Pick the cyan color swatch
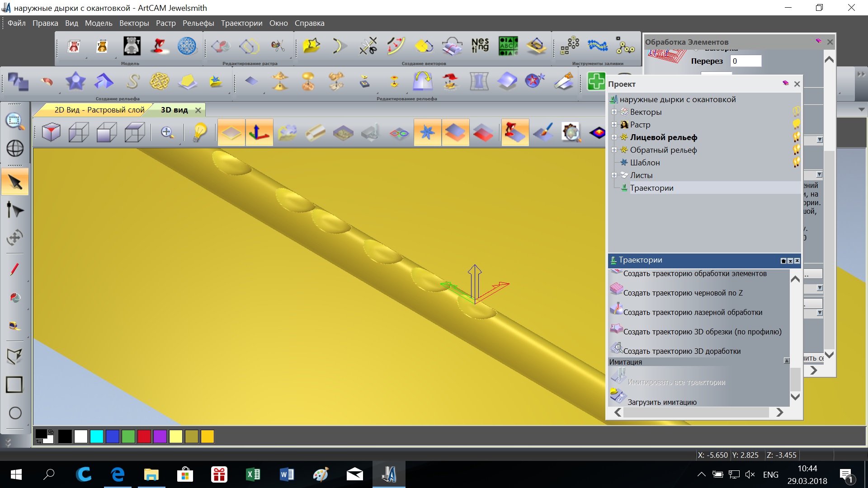The image size is (868, 488). [96, 436]
